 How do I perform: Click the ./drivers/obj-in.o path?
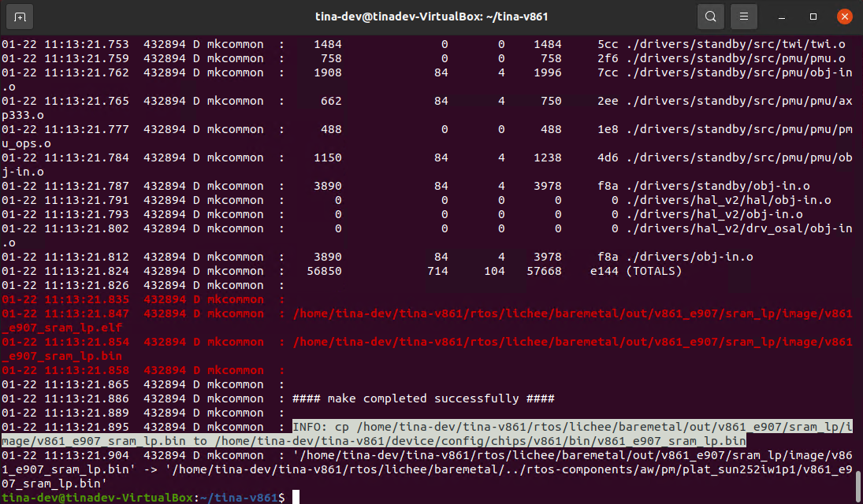(x=690, y=257)
